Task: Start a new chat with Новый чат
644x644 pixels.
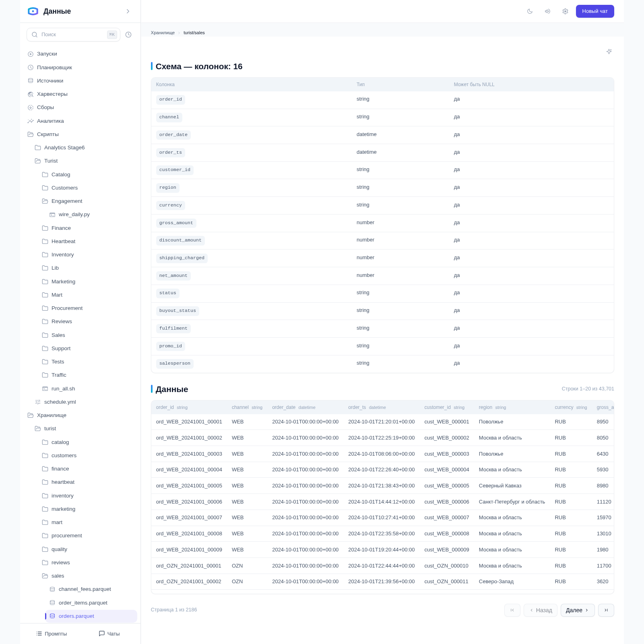Action: [x=595, y=11]
